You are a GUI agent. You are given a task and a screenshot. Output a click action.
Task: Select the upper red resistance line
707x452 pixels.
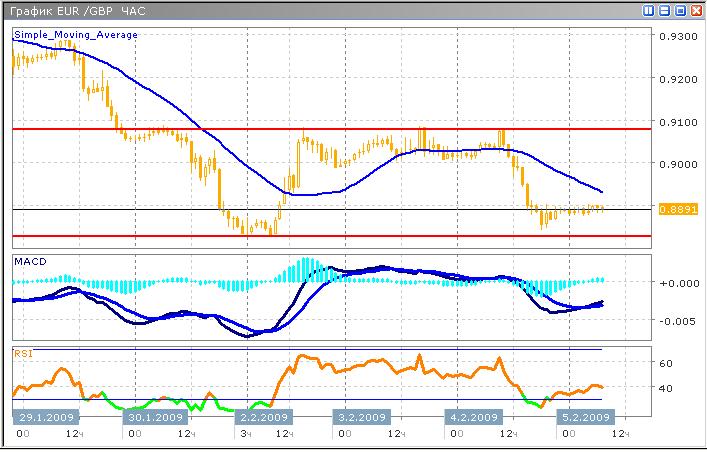click(x=330, y=129)
